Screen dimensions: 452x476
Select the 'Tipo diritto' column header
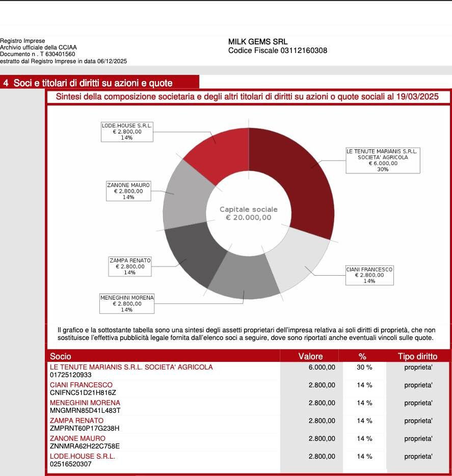(x=417, y=356)
